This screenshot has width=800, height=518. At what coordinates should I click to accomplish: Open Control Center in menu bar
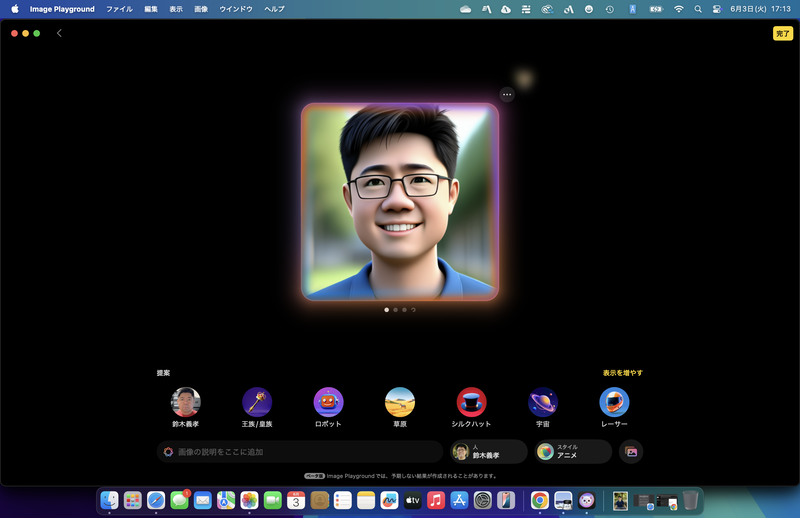tap(716, 9)
